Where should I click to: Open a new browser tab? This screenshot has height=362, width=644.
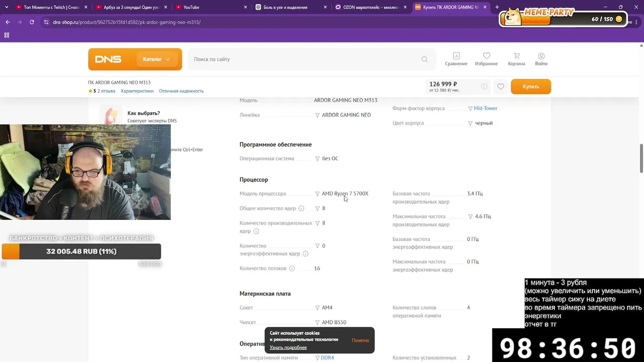pos(497,7)
